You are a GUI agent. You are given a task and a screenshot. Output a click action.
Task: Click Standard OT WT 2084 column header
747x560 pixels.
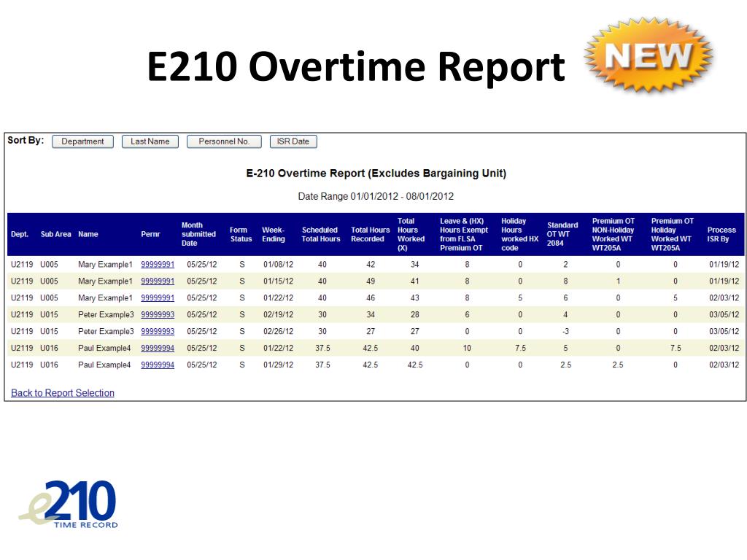coord(562,234)
